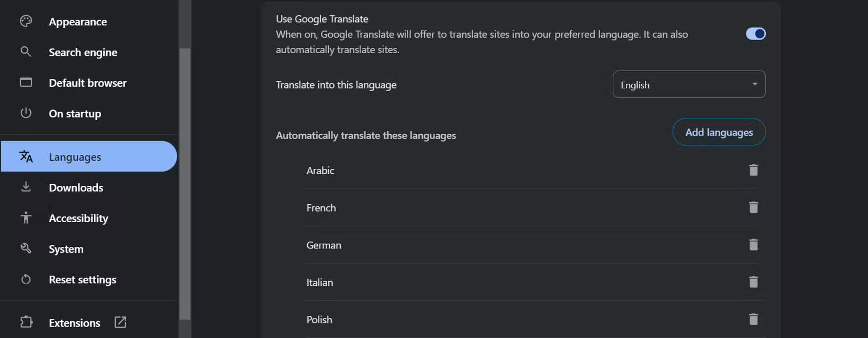Go to the System settings section
Image resolution: width=868 pixels, height=338 pixels.
[66, 249]
